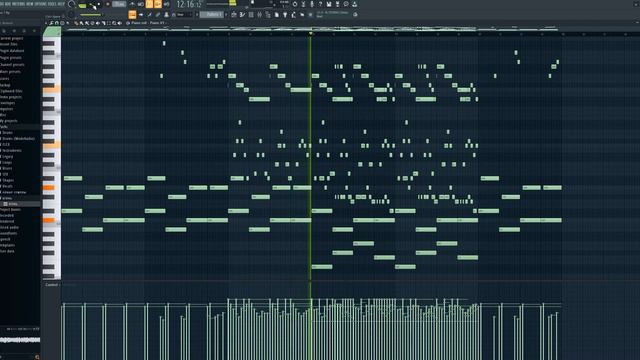Open the Pattern 1 selector
This screenshot has height=360, width=640.
click(x=211, y=14)
